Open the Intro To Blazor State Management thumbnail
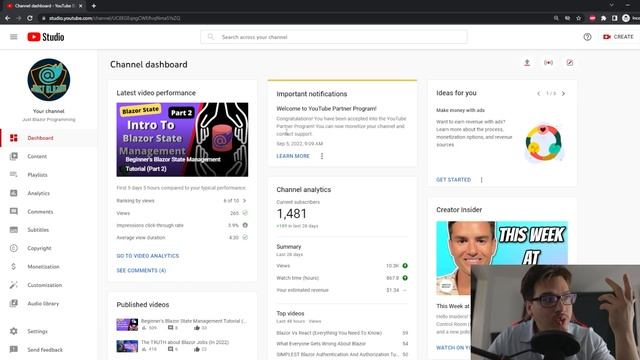640x360 pixels. (x=182, y=140)
